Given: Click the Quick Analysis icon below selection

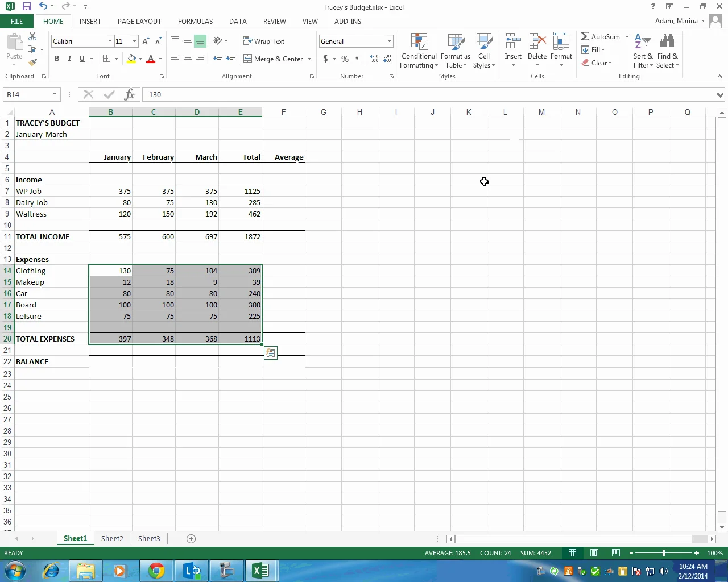Looking at the screenshot, I should point(271,353).
